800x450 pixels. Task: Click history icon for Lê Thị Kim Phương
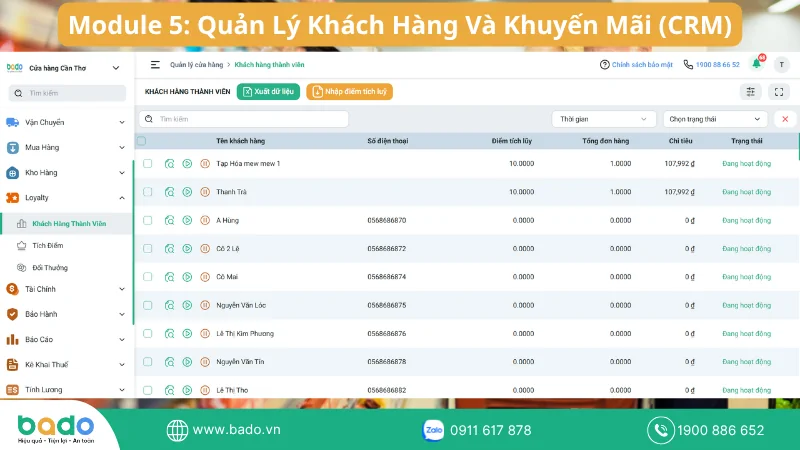tap(169, 334)
